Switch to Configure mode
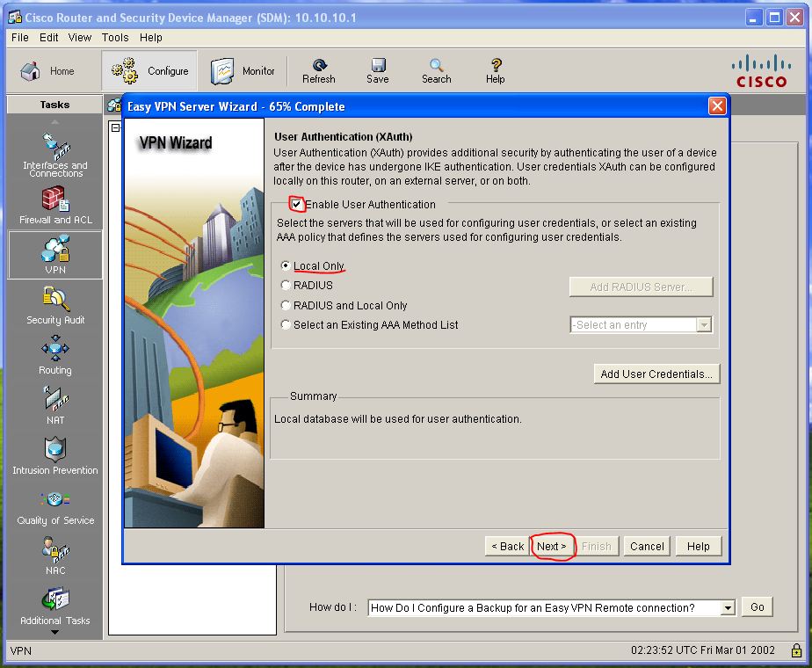 coord(149,71)
